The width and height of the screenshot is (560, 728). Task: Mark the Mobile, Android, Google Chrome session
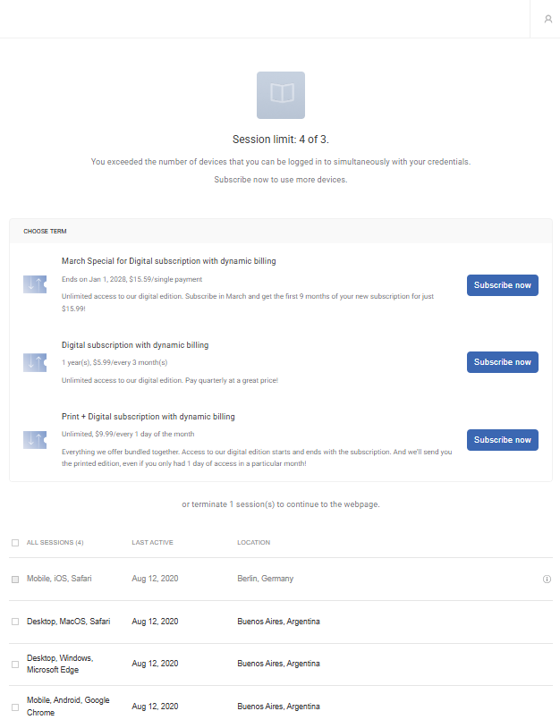[15, 707]
